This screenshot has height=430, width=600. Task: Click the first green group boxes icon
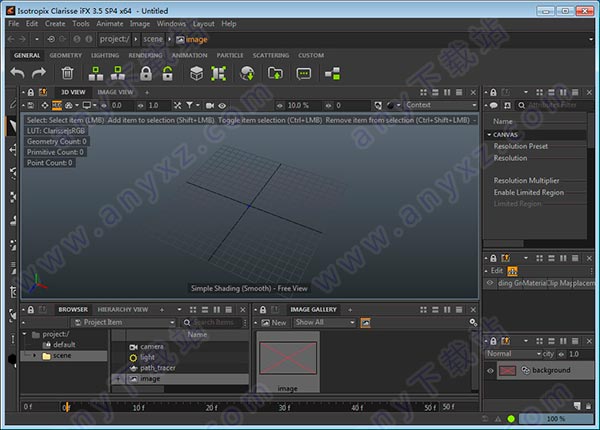[x=96, y=73]
